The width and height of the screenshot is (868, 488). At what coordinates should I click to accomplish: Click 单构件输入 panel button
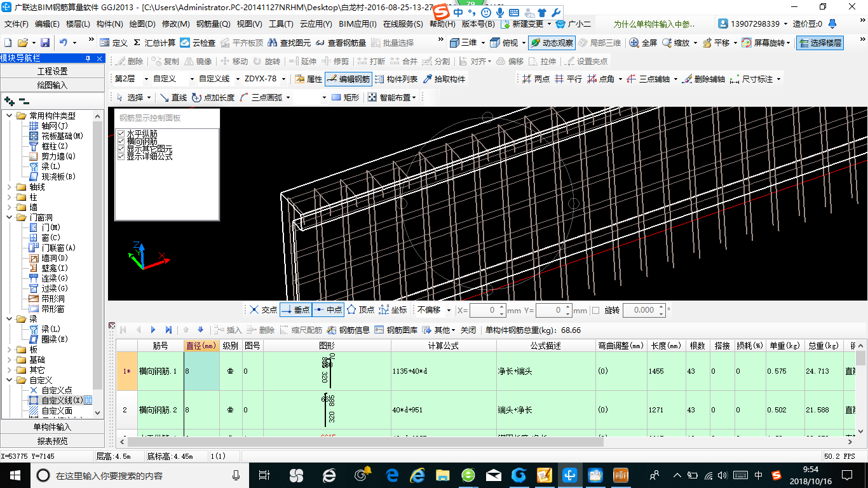[52, 427]
